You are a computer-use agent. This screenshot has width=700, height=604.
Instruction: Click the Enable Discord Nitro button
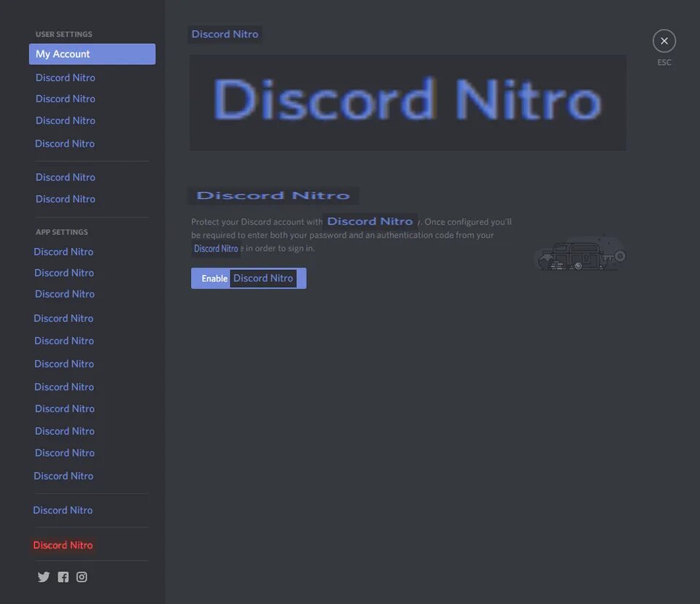pos(249,279)
